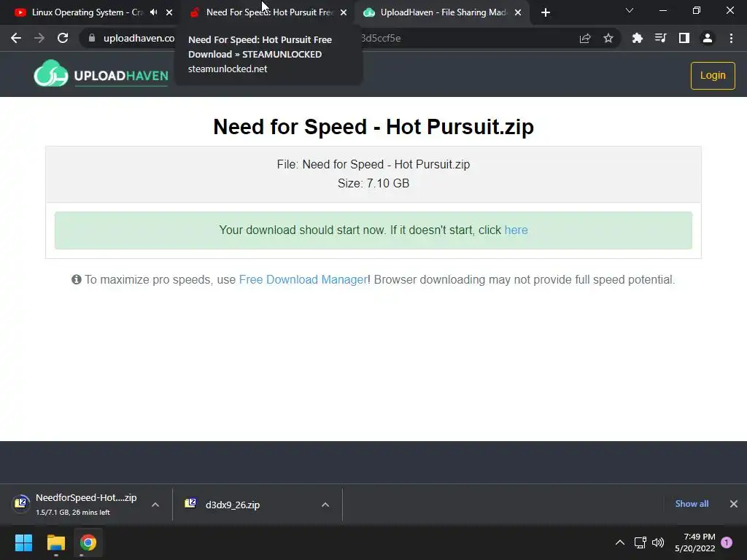Close the Need For Speed tab
The image size is (747, 560).
coord(344,12)
